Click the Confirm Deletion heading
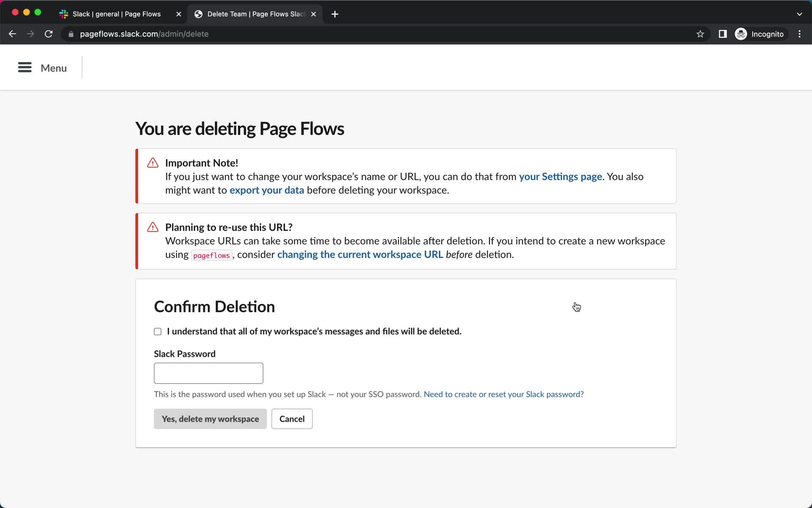 [214, 306]
